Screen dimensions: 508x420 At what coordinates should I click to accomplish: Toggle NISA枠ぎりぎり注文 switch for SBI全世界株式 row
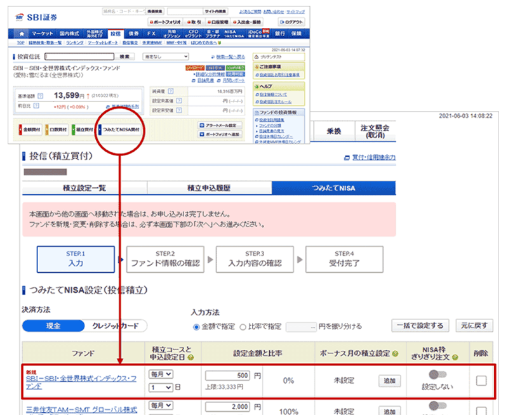pos(438,375)
